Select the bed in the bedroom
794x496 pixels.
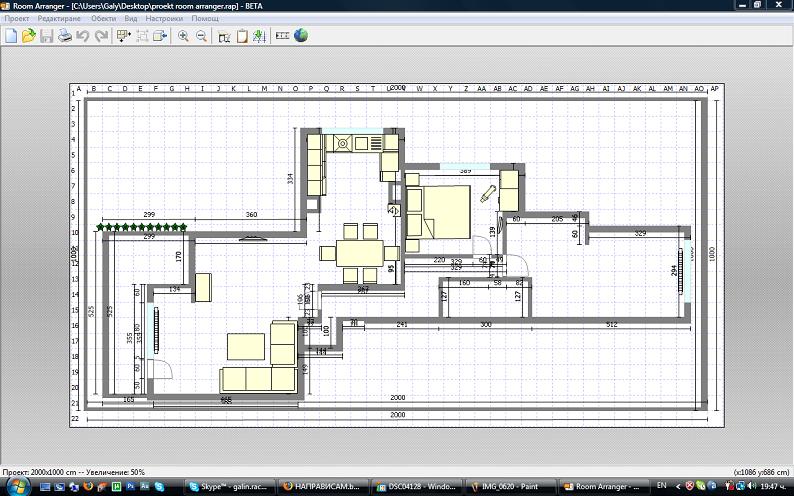[441, 211]
